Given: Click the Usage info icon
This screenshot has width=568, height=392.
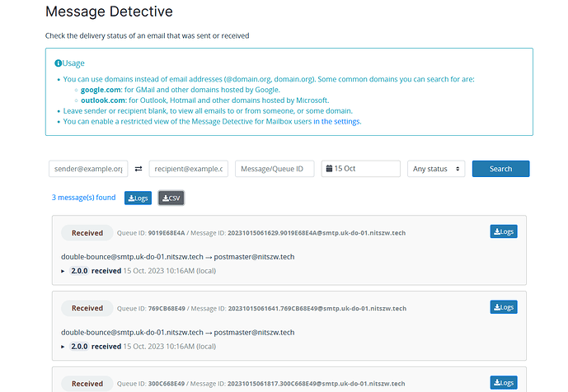Looking at the screenshot, I should (x=58, y=63).
